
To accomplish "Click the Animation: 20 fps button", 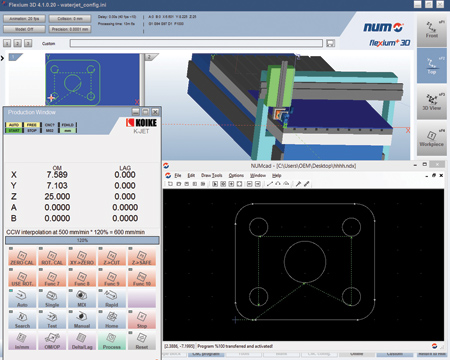I will coord(24,19).
